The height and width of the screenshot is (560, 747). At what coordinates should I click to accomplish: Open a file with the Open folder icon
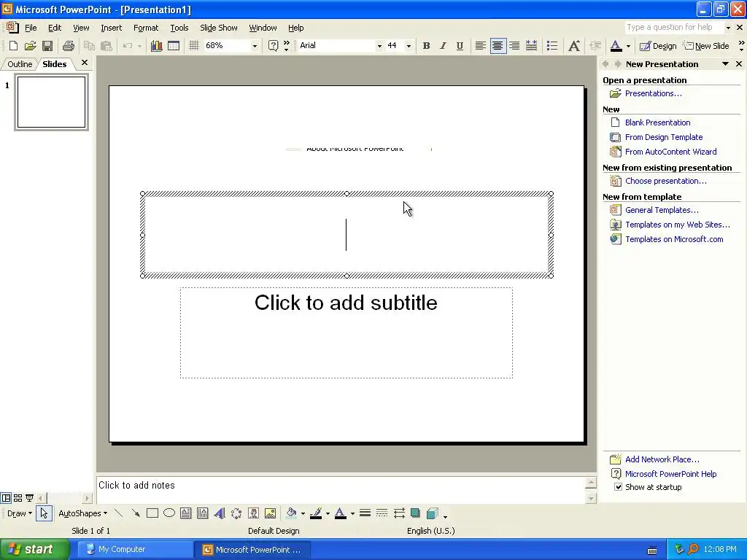pyautogui.click(x=31, y=46)
